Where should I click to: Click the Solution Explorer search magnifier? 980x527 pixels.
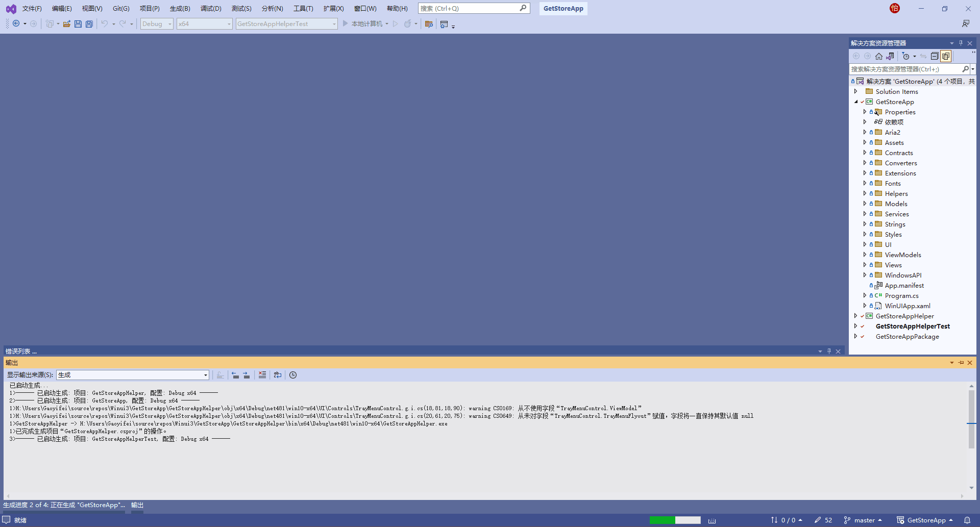point(965,69)
